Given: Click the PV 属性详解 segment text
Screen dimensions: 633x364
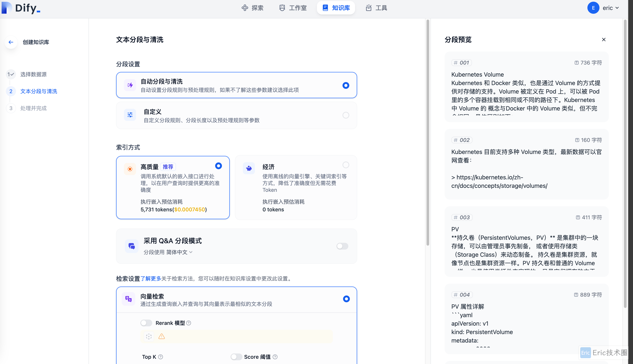Looking at the screenshot, I should (x=468, y=307).
